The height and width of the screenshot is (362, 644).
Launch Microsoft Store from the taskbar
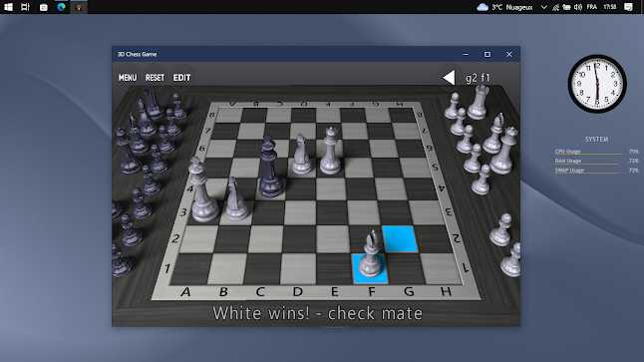point(44,7)
